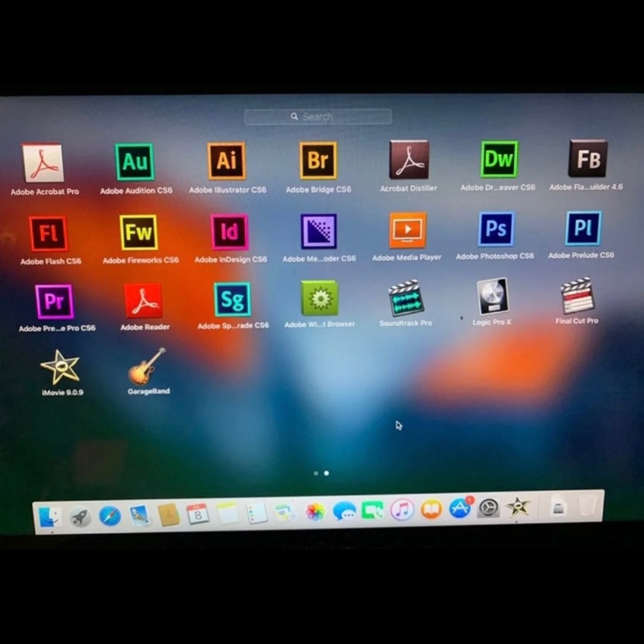Image resolution: width=644 pixels, height=644 pixels.
Task: Open the GarageBand guitar icon
Action: 147,366
